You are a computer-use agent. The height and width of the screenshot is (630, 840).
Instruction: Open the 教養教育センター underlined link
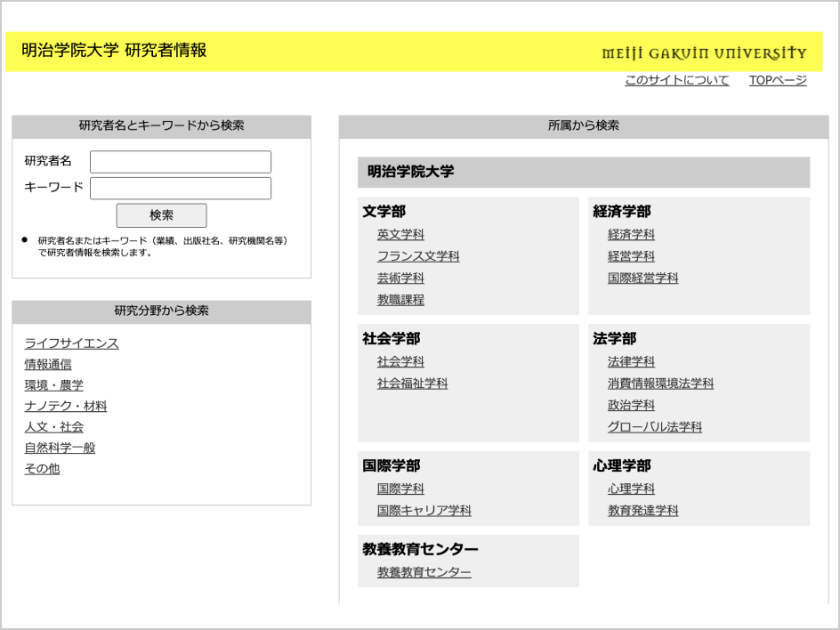click(424, 572)
